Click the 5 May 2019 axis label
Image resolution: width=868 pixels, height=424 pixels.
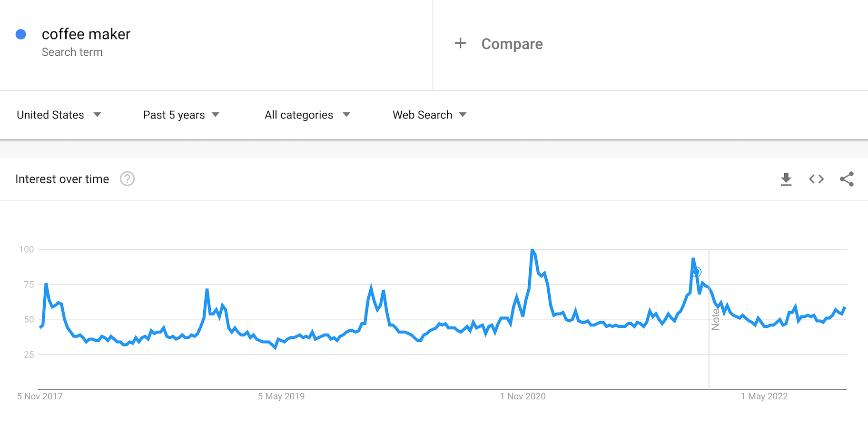[x=281, y=396]
